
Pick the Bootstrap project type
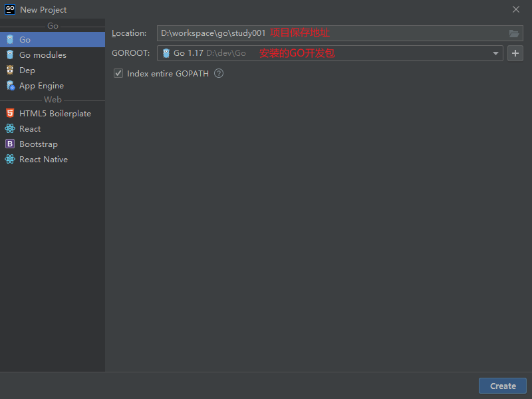pos(53,144)
